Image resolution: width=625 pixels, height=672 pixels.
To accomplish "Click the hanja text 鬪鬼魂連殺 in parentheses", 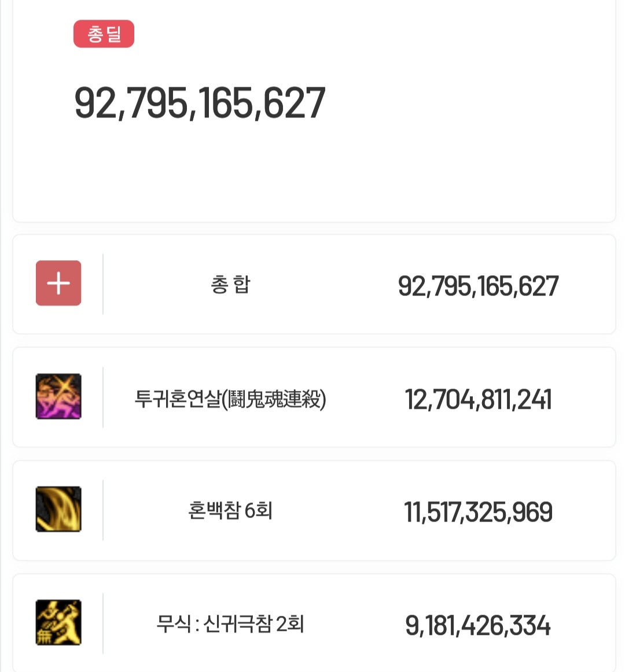I will point(274,399).
